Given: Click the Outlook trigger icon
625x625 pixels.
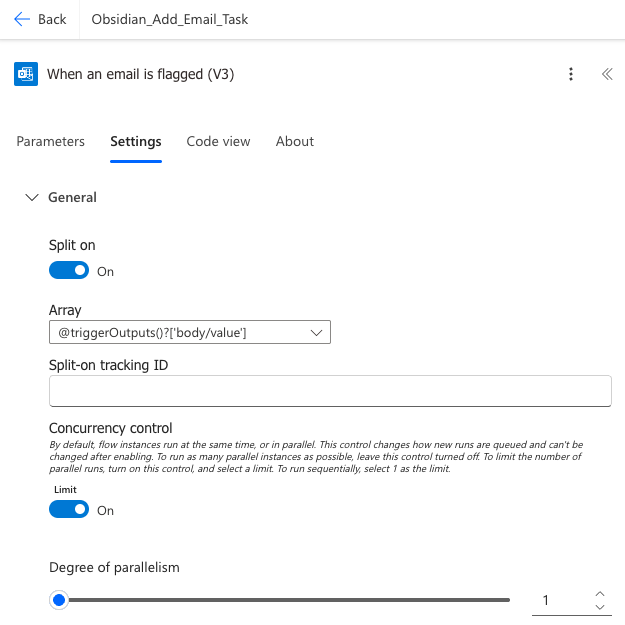Looking at the screenshot, I should click(26, 74).
